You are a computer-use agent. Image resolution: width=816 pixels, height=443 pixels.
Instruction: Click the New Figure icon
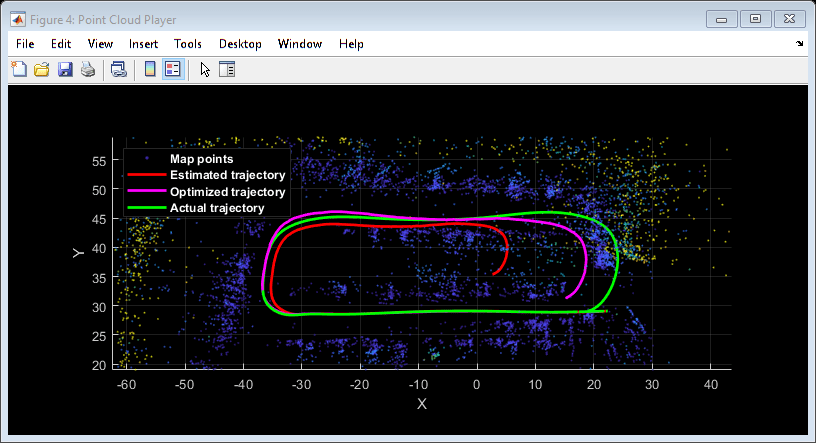18,69
